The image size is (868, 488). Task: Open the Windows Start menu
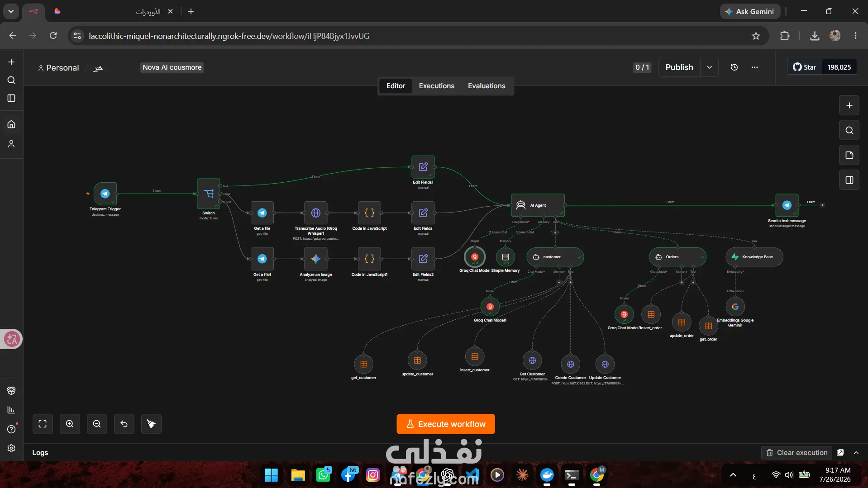click(271, 475)
